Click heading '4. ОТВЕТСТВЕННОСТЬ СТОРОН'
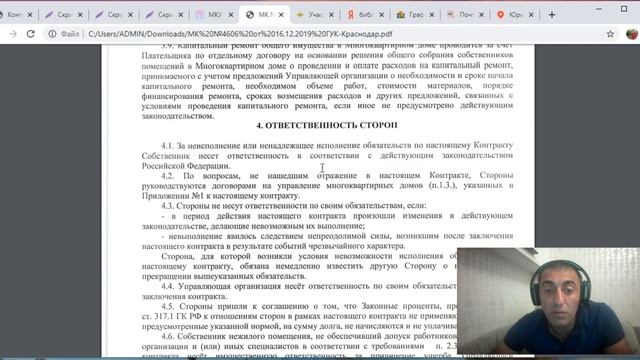The height and width of the screenshot is (360, 640). tap(327, 125)
